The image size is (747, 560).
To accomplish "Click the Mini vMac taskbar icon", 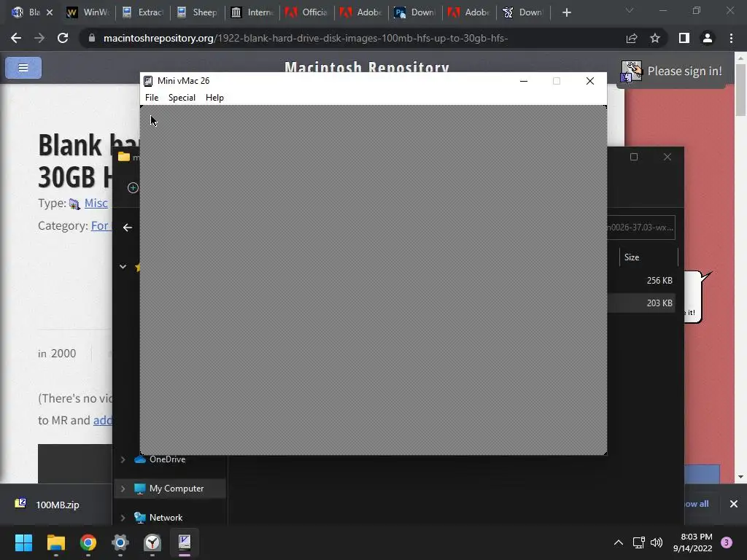I will pyautogui.click(x=185, y=542).
